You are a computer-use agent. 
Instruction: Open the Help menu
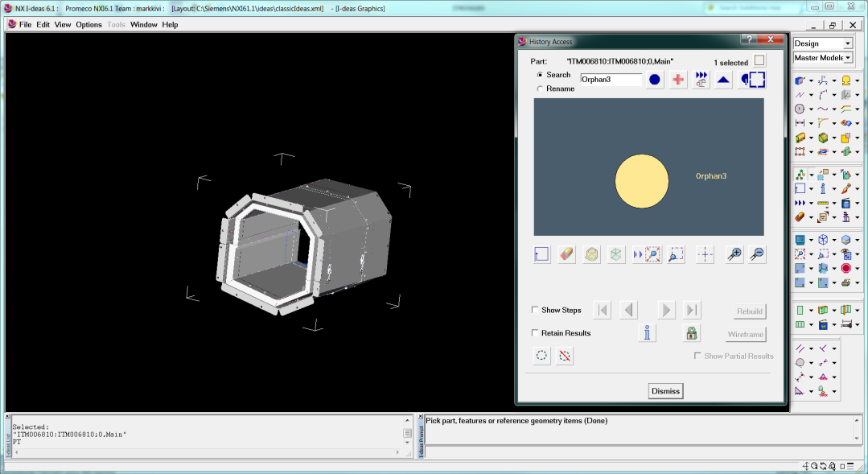pyautogui.click(x=170, y=24)
